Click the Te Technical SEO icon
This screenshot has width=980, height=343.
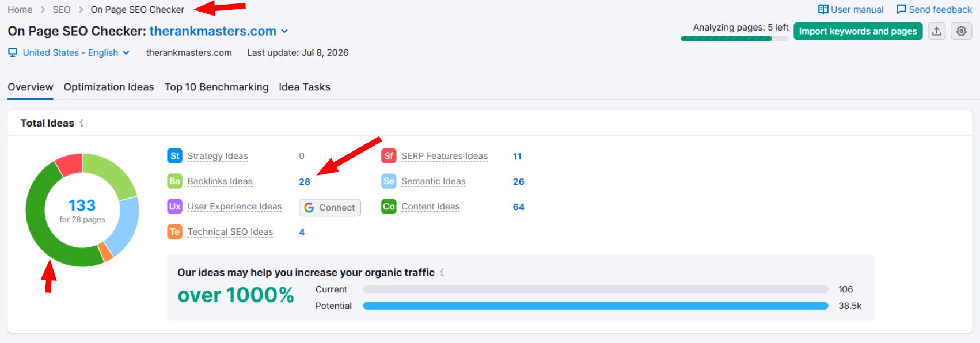pyautogui.click(x=174, y=231)
